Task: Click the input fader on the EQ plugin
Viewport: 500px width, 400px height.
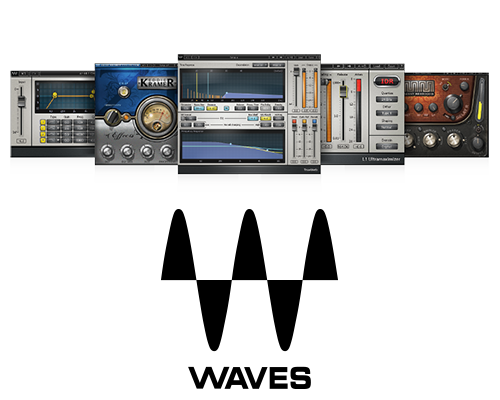Action: 21,101
